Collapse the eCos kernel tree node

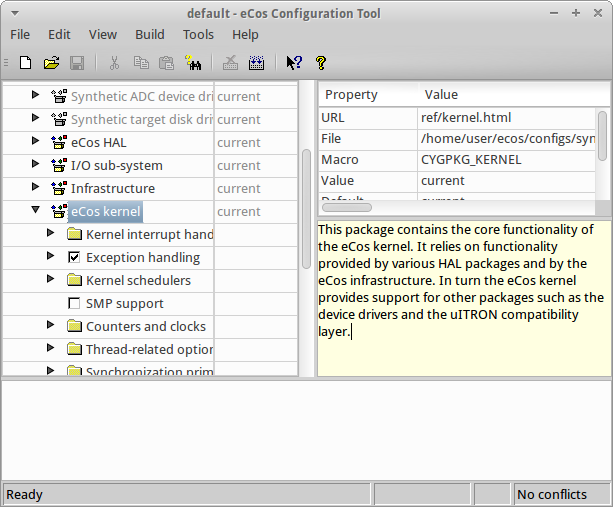click(36, 210)
